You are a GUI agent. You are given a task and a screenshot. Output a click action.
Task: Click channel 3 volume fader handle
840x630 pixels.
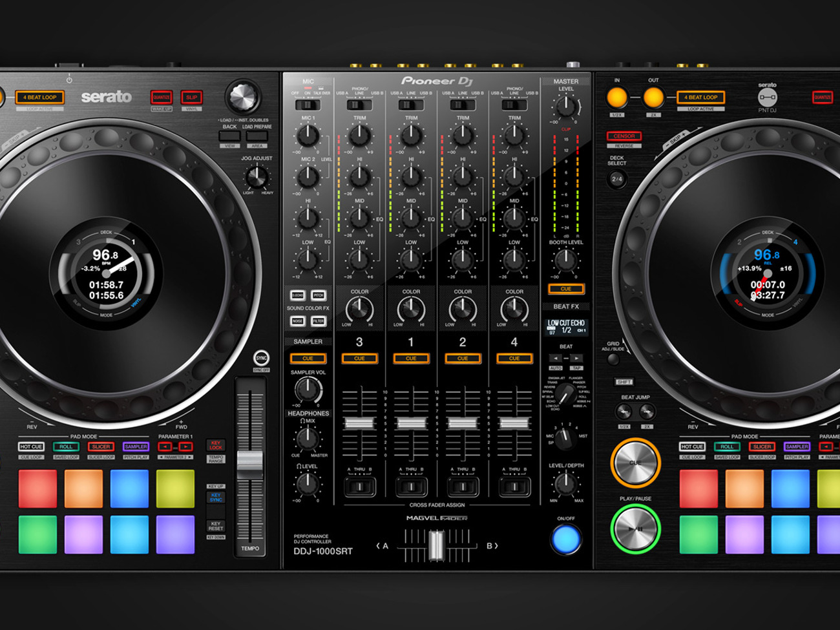(359, 424)
